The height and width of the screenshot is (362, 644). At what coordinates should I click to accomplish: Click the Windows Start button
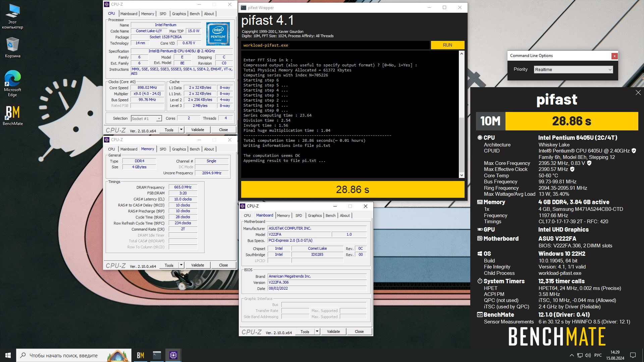[8, 355]
